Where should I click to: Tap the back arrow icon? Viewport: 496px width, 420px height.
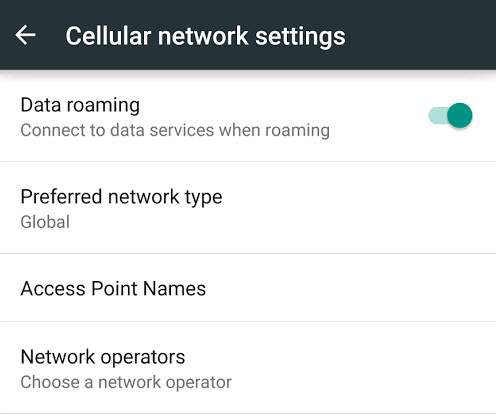[x=25, y=35]
